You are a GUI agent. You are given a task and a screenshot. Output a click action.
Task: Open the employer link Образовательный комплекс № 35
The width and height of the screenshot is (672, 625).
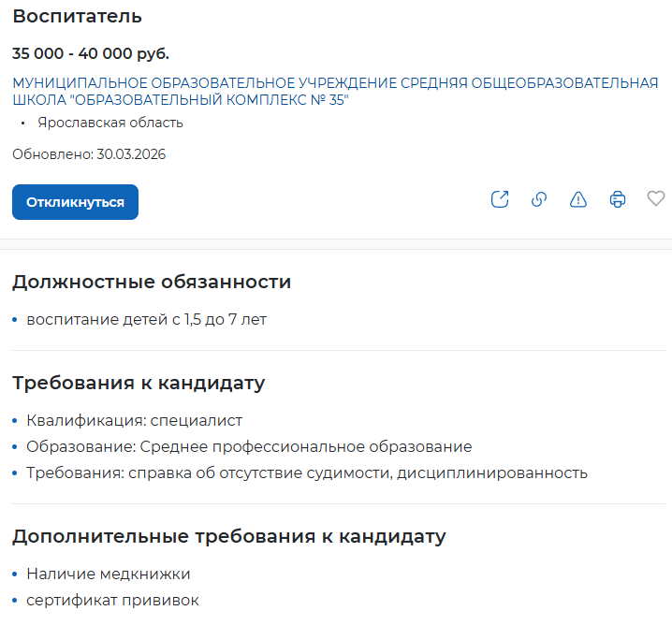point(335,92)
